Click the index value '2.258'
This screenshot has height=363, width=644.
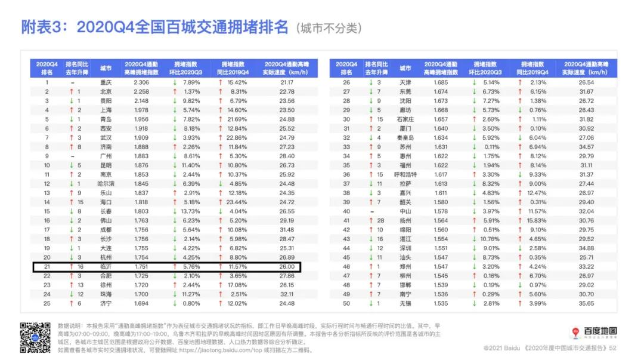(141, 92)
